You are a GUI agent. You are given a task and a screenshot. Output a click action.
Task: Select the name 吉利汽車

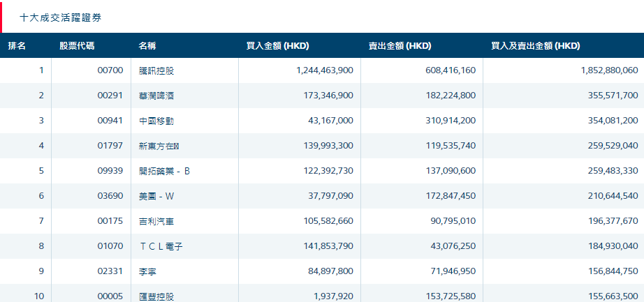(156, 221)
